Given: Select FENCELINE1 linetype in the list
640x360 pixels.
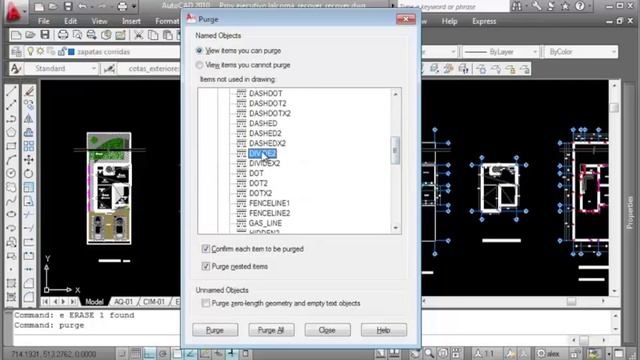Looking at the screenshot, I should click(269, 203).
